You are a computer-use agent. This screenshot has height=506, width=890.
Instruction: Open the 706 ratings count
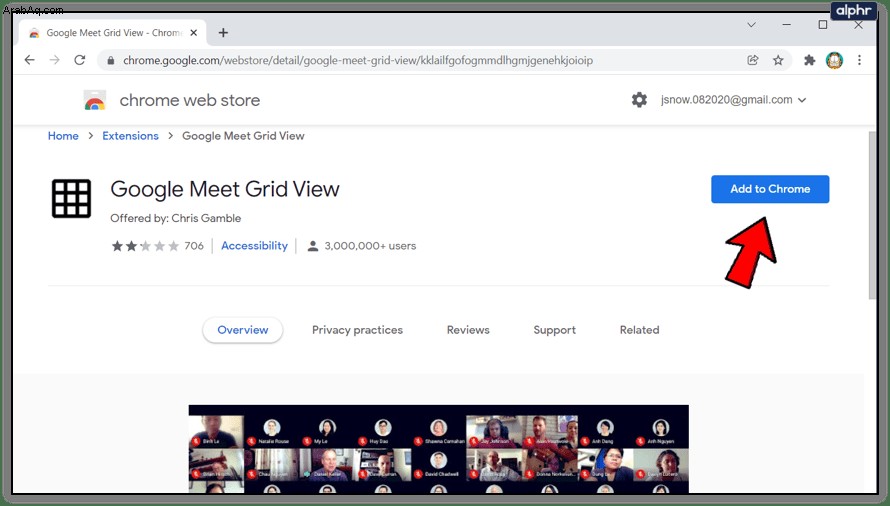(x=194, y=246)
